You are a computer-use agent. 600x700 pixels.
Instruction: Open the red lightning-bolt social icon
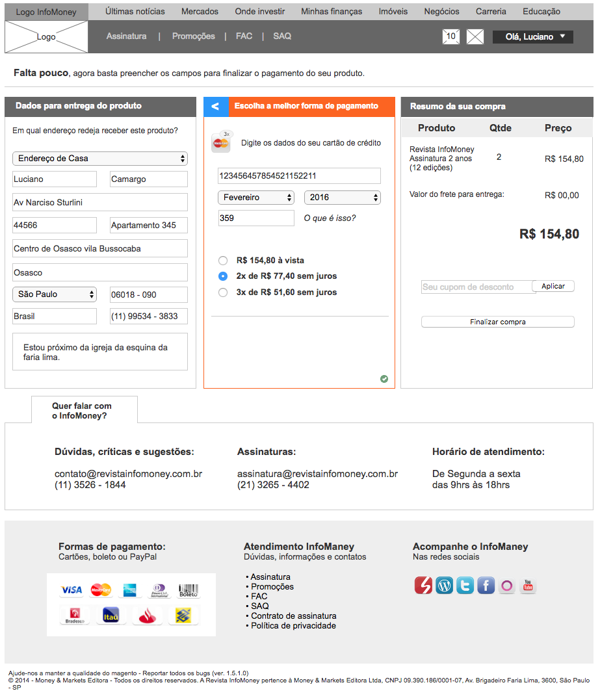click(423, 585)
